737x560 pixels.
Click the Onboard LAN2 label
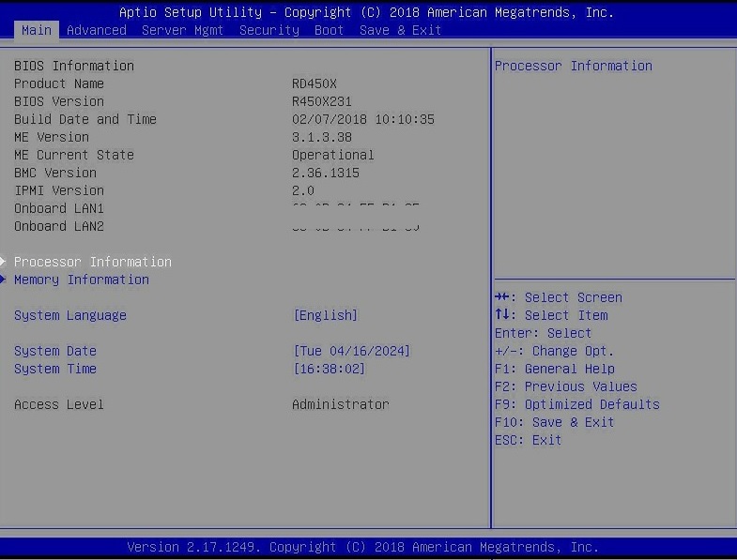click(x=59, y=226)
